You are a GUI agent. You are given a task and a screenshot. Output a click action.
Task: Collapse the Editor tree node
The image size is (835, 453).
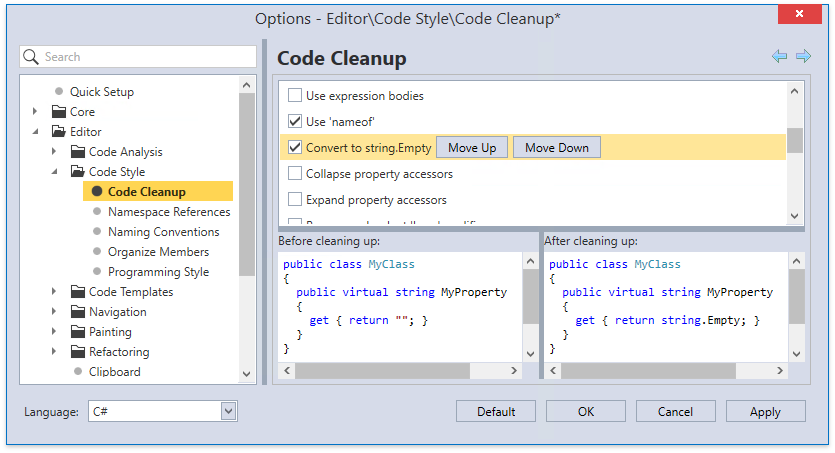tap(35, 132)
